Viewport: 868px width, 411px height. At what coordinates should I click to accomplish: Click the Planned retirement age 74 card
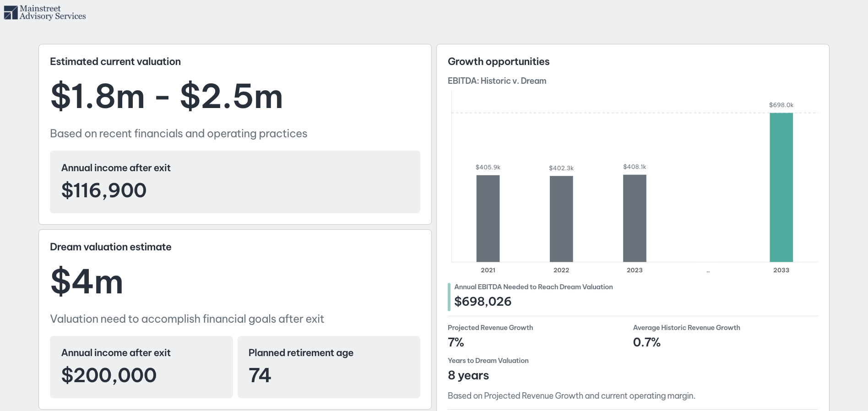pyautogui.click(x=328, y=367)
